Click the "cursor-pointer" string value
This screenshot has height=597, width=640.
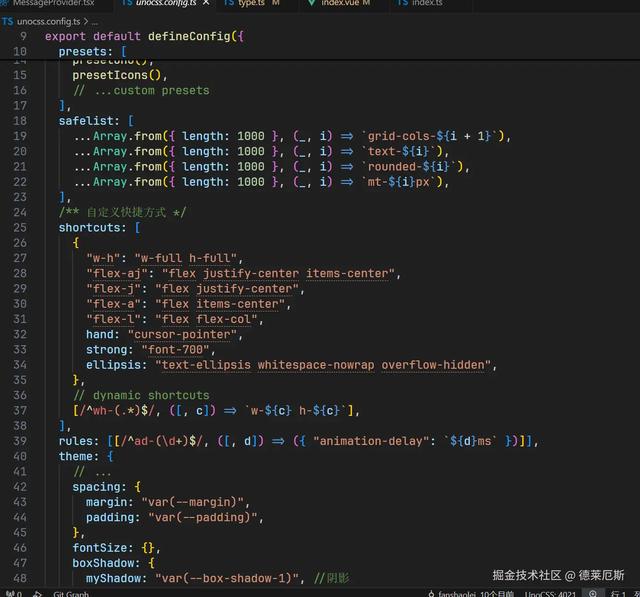pyautogui.click(x=182, y=335)
